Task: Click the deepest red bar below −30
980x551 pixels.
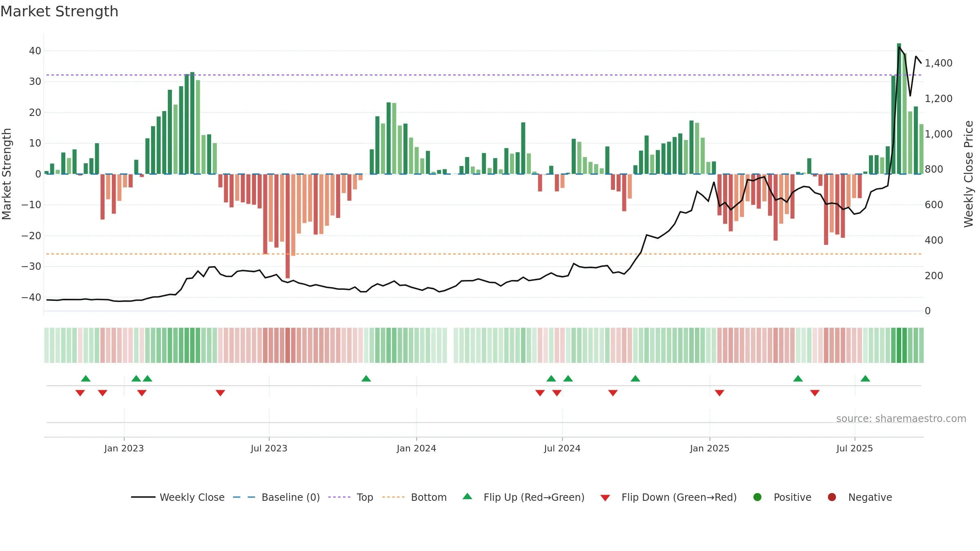Action: [x=287, y=226]
